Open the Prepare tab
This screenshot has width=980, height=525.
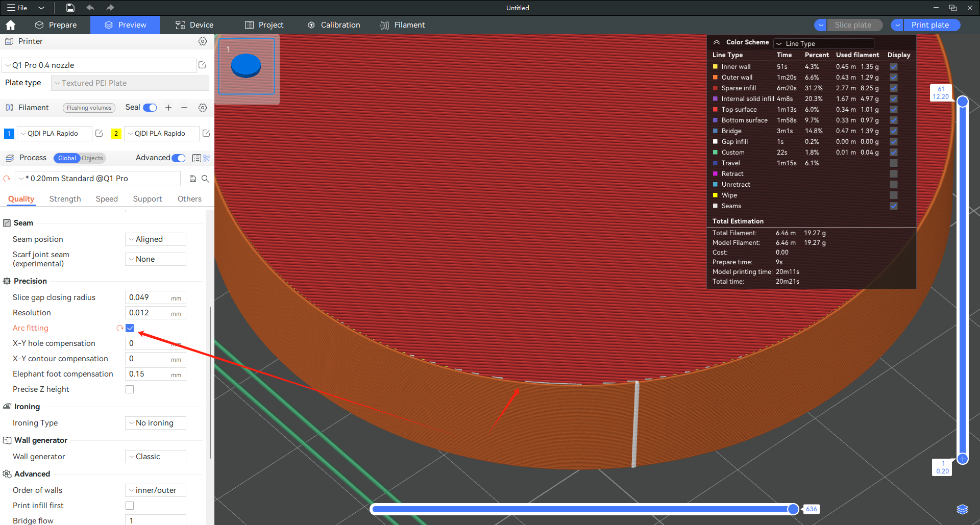click(x=56, y=25)
